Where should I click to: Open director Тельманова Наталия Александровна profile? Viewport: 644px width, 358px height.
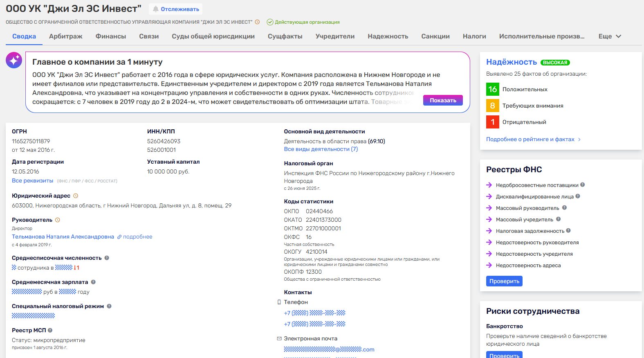coord(63,237)
